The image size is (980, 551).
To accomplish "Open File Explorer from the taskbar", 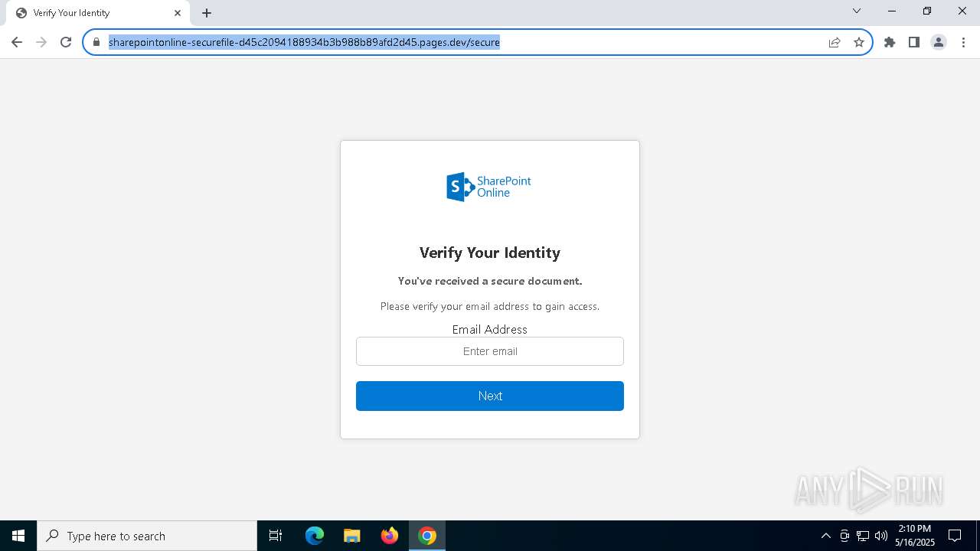I will (x=351, y=536).
